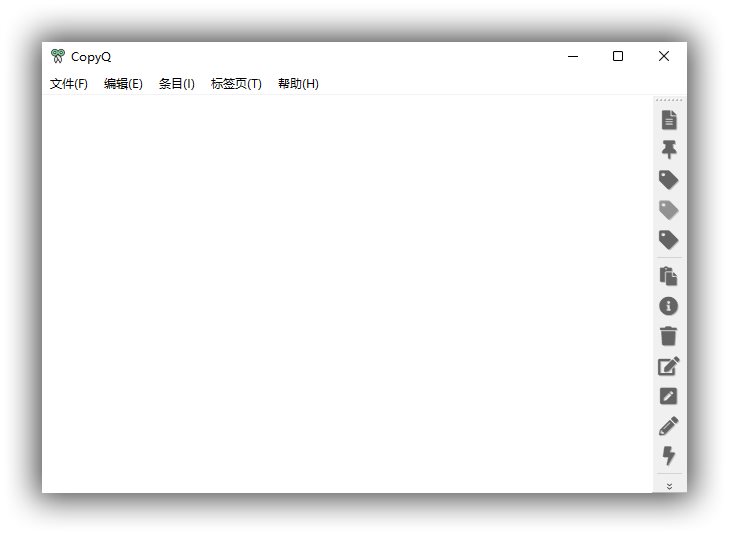
Task: Click the lightning bolt action icon
Action: coord(669,456)
